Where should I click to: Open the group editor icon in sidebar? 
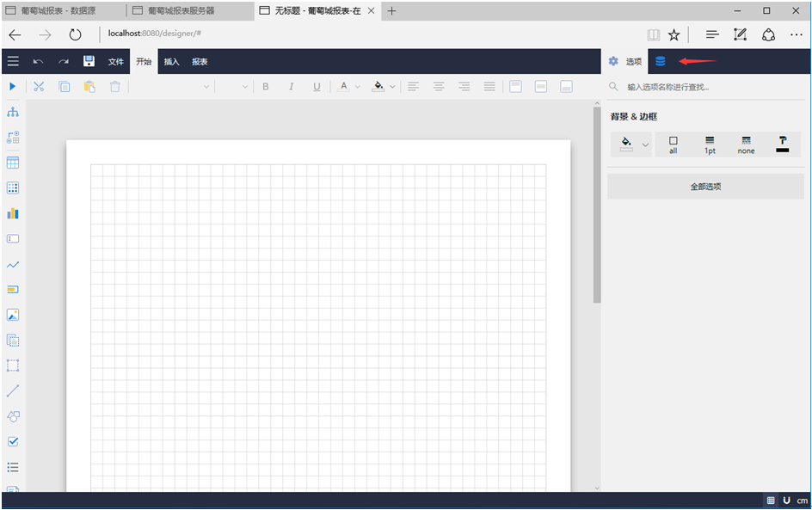point(13,138)
